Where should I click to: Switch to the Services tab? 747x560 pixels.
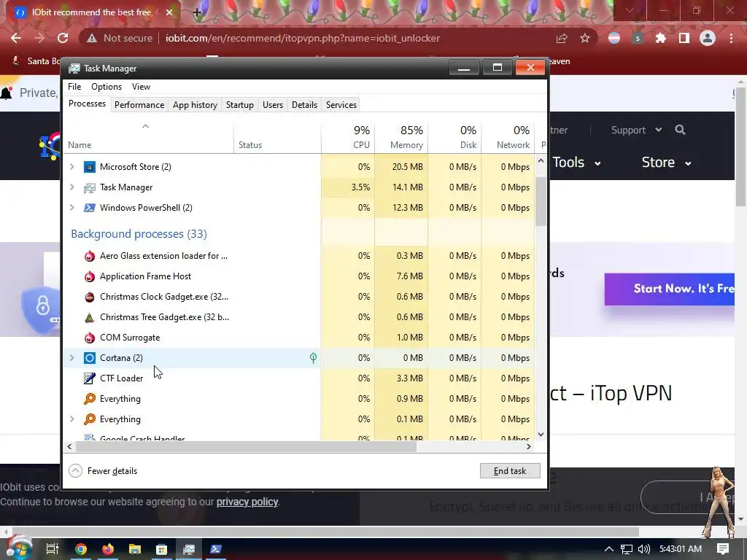tap(341, 105)
